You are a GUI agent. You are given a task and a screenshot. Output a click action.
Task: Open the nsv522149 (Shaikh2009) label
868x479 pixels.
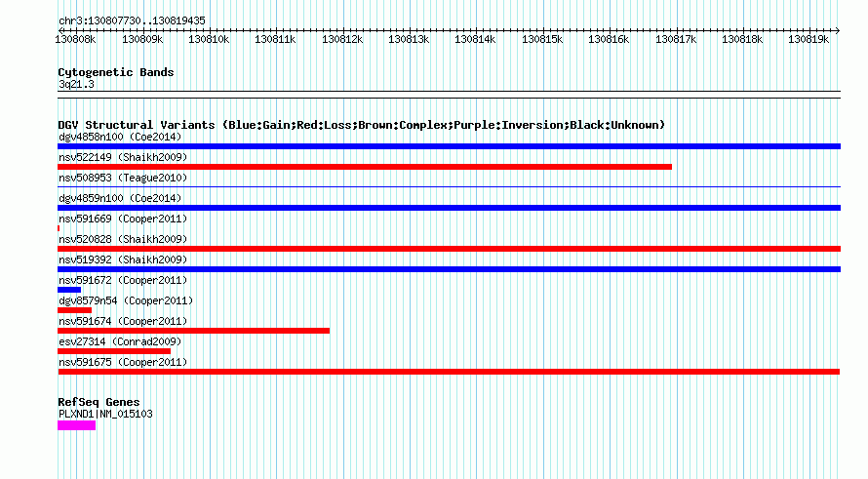coord(123,157)
